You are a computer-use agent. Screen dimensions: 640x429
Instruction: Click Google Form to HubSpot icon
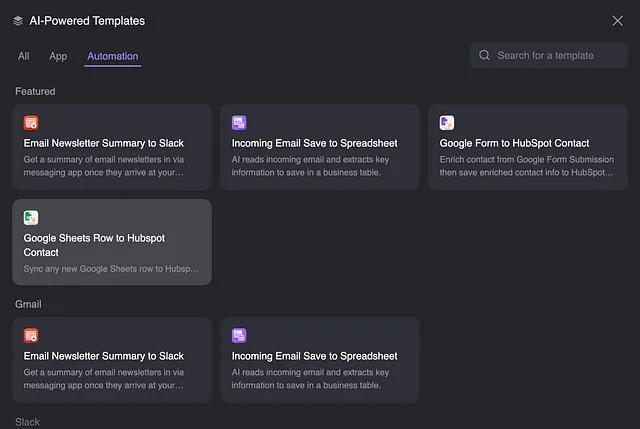click(447, 122)
